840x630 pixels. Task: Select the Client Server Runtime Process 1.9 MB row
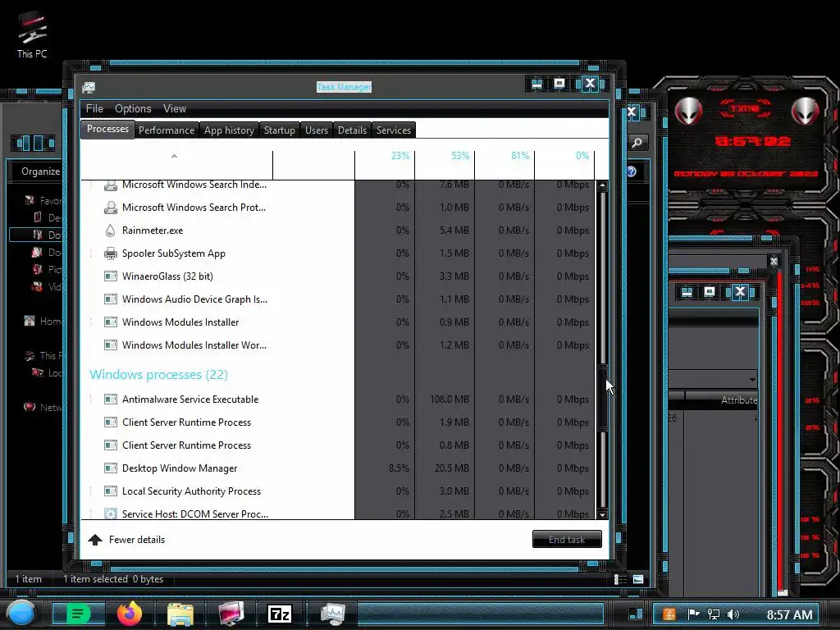point(337,422)
